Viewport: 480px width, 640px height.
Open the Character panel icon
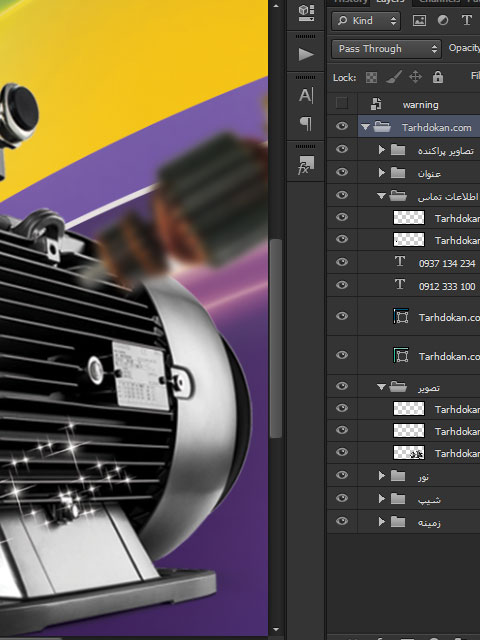(306, 96)
